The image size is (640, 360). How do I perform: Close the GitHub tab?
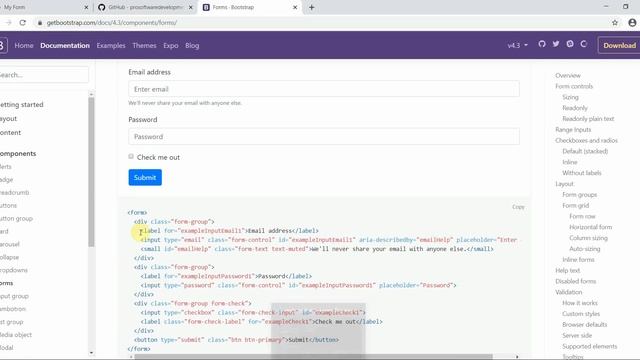pos(191,7)
